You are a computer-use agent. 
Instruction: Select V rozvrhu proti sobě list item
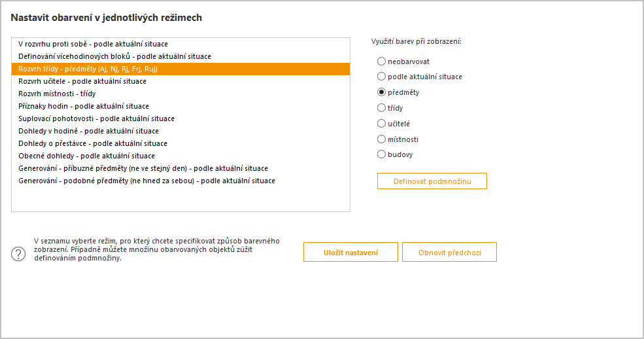[180, 44]
